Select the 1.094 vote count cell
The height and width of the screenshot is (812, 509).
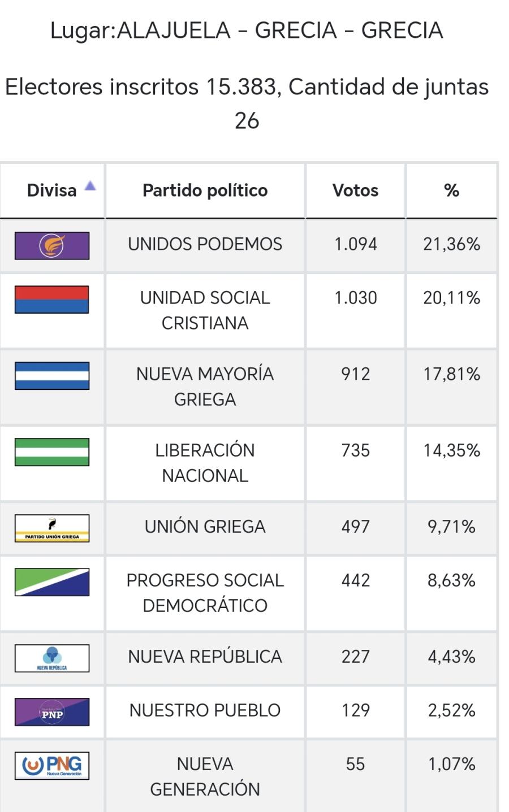(355, 244)
